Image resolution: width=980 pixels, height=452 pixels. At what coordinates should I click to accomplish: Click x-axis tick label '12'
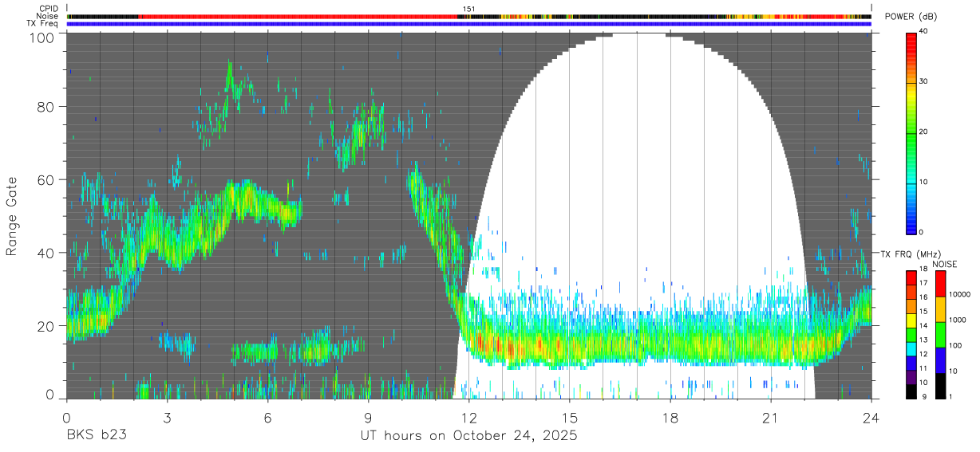tap(468, 418)
